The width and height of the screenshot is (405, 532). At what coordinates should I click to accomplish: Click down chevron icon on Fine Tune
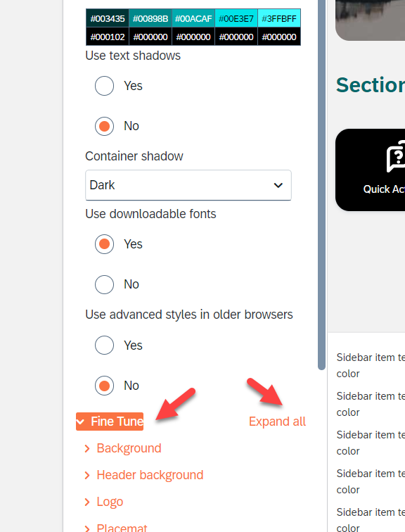(x=81, y=422)
